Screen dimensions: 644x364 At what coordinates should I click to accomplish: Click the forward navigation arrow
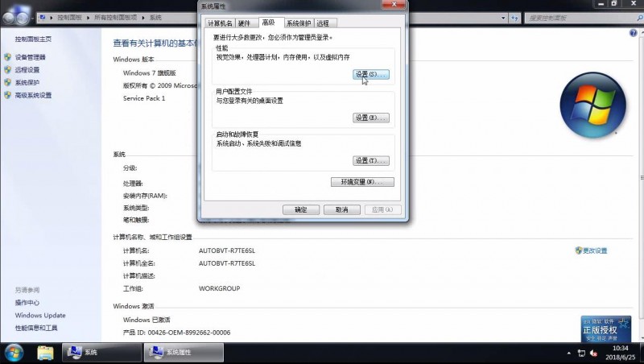point(23,19)
